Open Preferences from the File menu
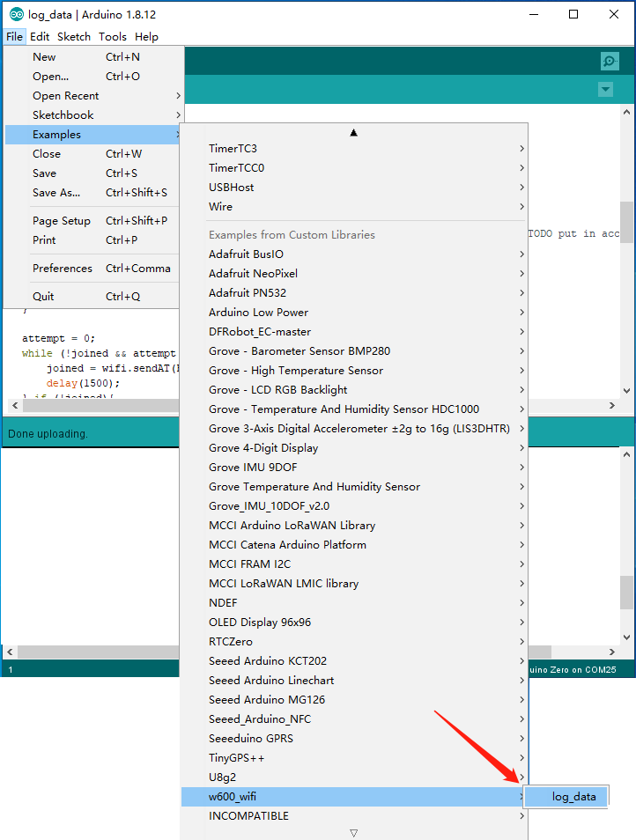636x840 pixels. [92, 268]
